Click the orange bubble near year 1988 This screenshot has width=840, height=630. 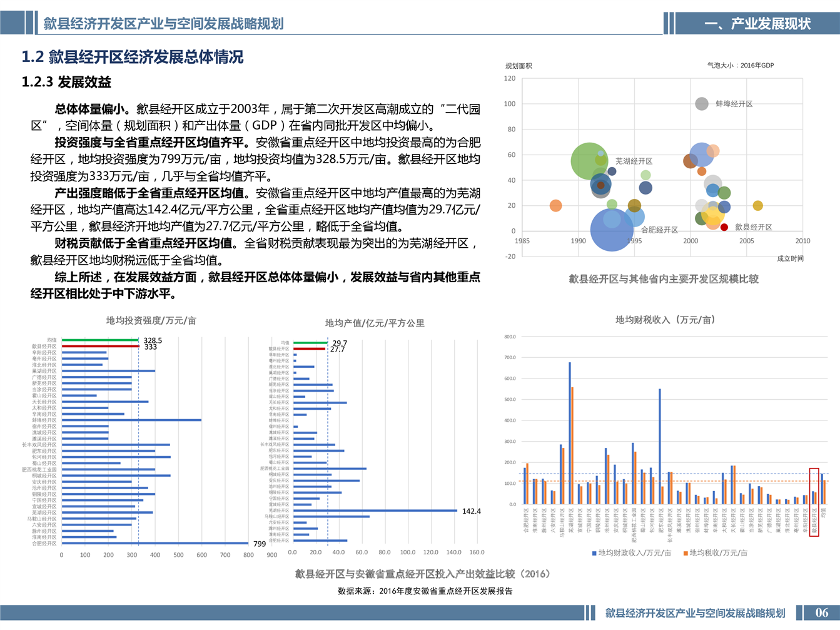pos(555,205)
